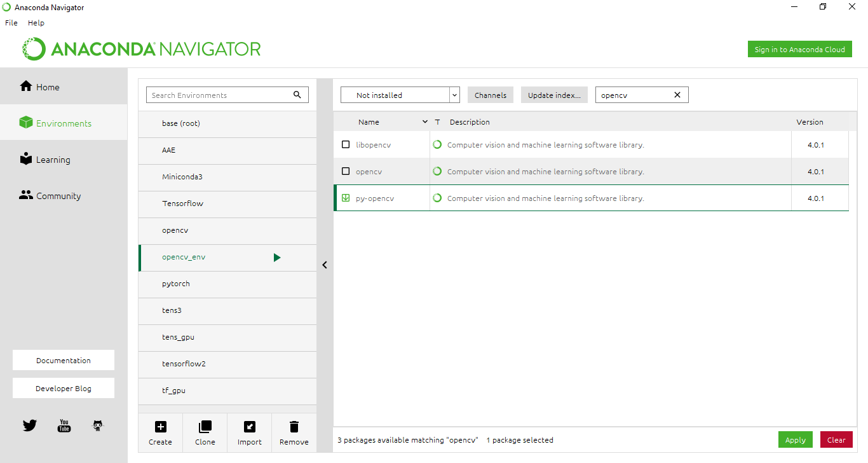Clear the opencv search text
Image resolution: width=868 pixels, height=463 pixels.
(x=677, y=95)
